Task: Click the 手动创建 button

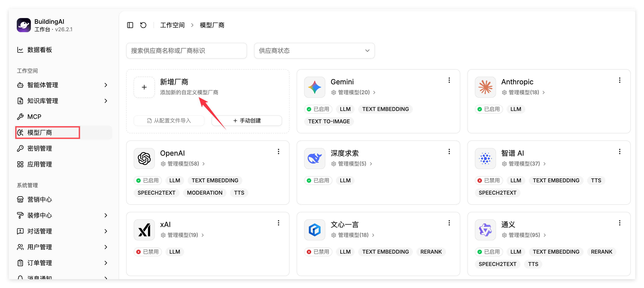Action: click(247, 120)
